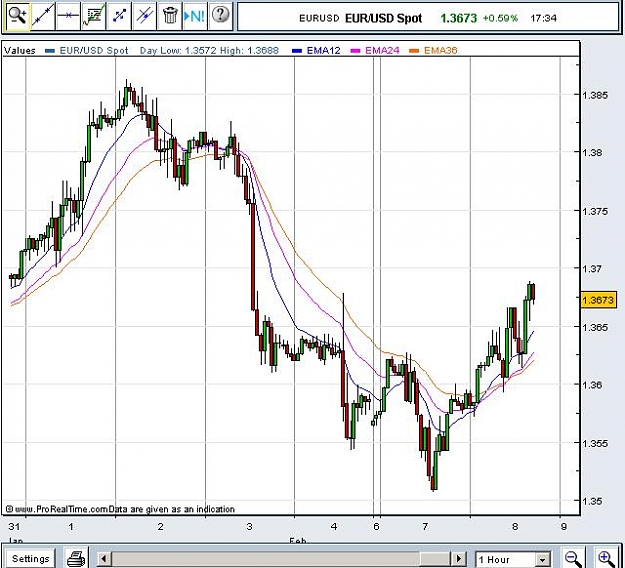Select the parallel channel tool
The width and height of the screenshot is (625, 568).
tap(144, 16)
